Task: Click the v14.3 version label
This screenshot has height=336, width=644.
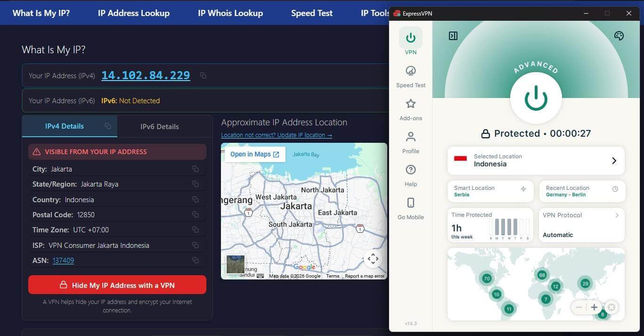Action: pos(411,323)
